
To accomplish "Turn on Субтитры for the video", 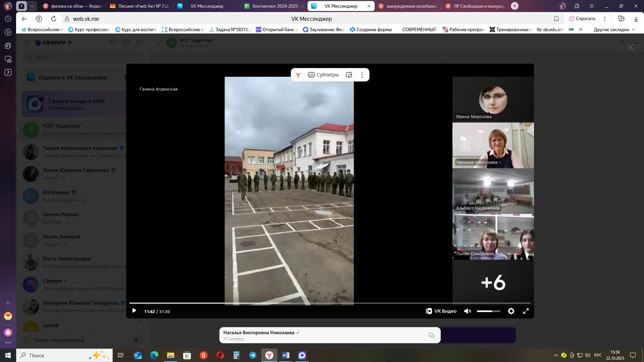I will coord(323,75).
